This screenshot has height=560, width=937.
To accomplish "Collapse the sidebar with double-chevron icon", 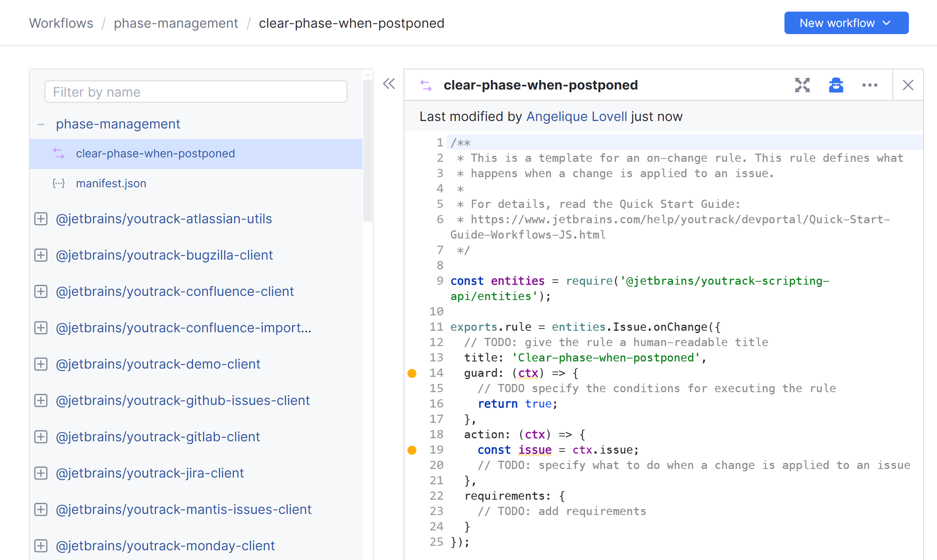I will pos(389,84).
